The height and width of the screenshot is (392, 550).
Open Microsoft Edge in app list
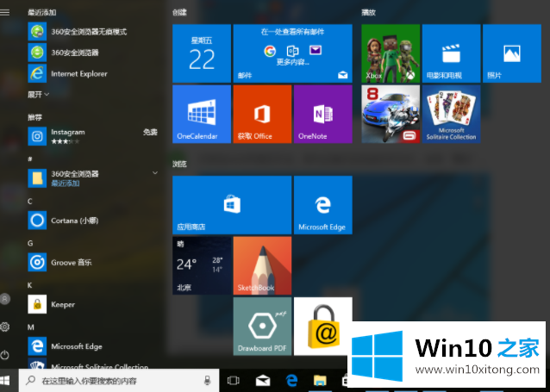click(93, 346)
